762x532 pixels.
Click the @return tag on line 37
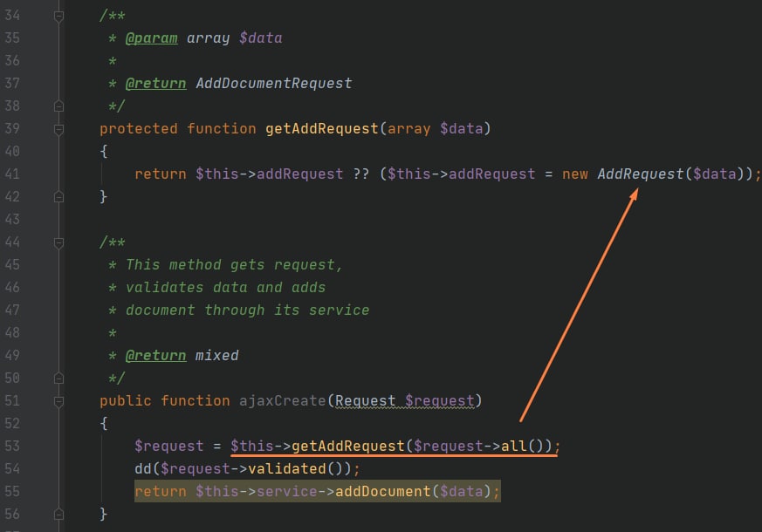tap(155, 84)
